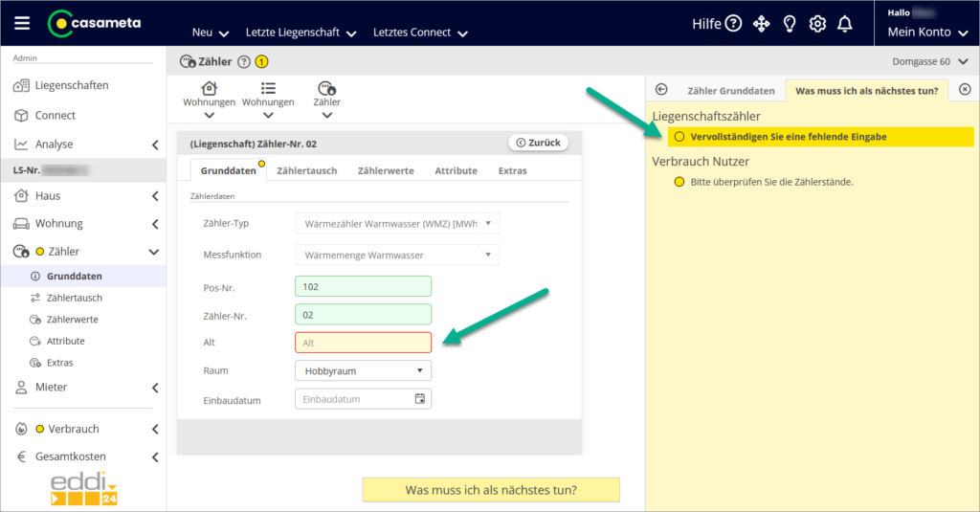This screenshot has height=512, width=980.
Task: Click the Hilfe question mark icon
Action: pyautogui.click(x=733, y=24)
